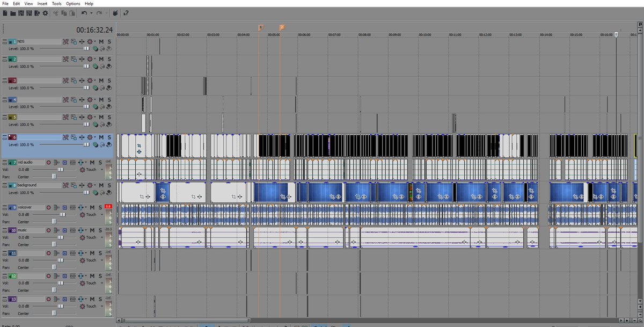This screenshot has height=327, width=644.
Task: Click timeline marker 2 on the ruler
Action: [282, 27]
